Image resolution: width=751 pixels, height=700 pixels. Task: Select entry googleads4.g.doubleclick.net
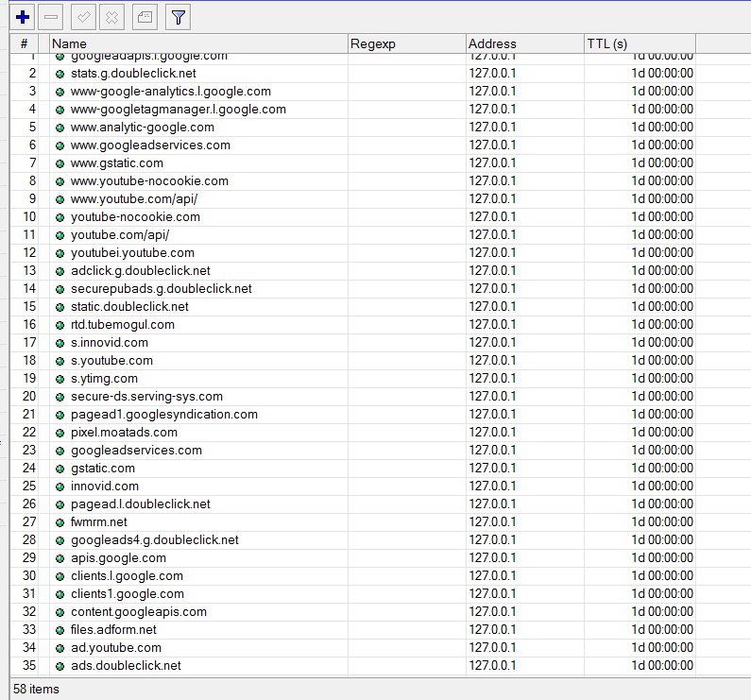pyautogui.click(x=155, y=540)
